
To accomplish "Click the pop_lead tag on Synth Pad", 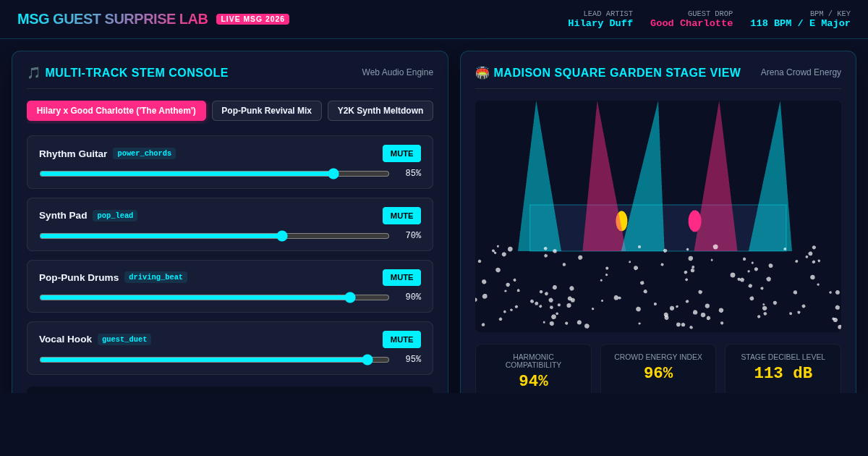I will coord(115,216).
